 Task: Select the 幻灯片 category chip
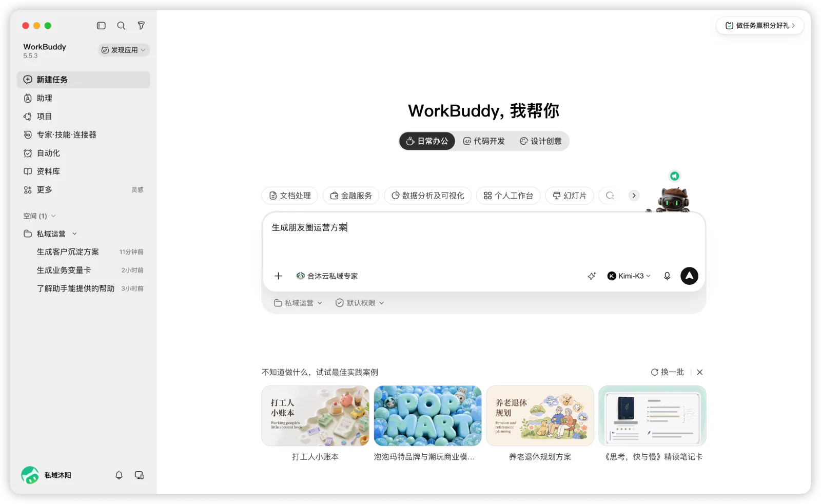(570, 196)
